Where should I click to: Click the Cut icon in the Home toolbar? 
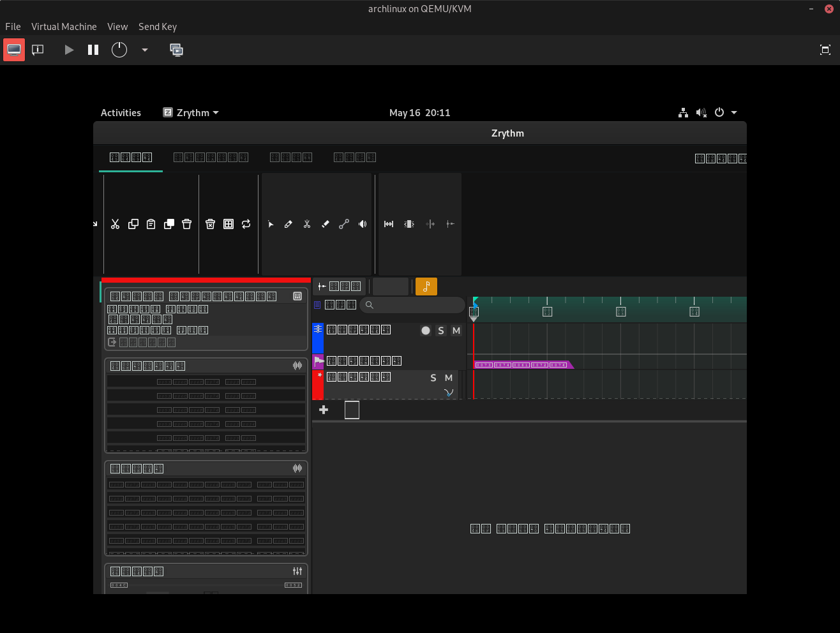115,224
